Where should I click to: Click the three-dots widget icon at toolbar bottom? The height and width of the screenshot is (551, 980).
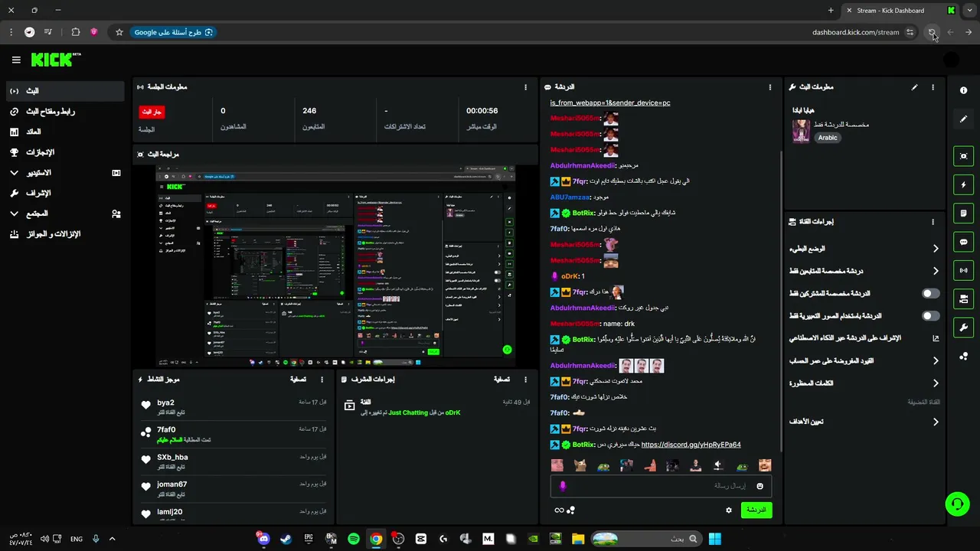(963, 356)
